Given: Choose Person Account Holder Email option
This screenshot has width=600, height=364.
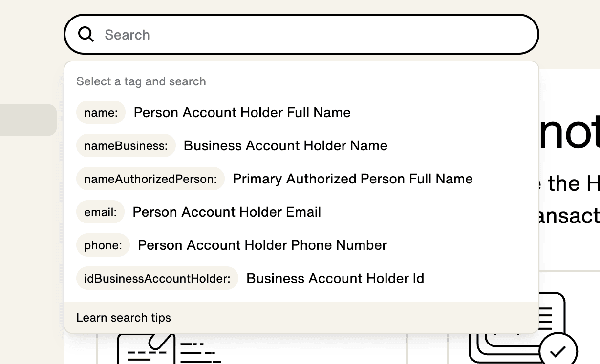Looking at the screenshot, I should point(227,212).
